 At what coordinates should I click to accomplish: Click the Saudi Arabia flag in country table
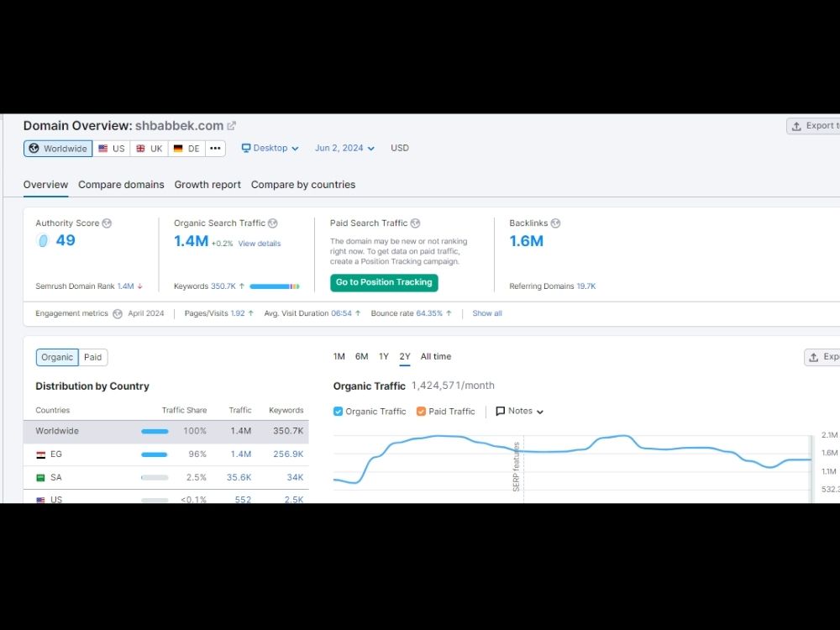[x=40, y=477]
